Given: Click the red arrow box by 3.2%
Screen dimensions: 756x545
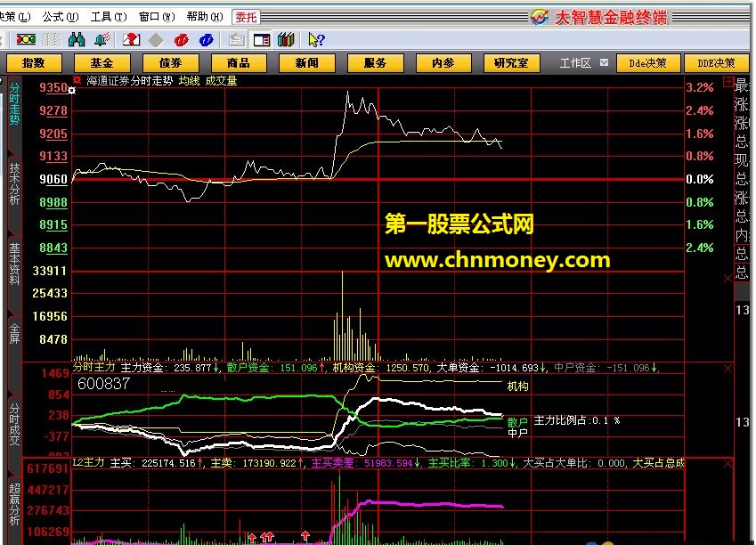Looking at the screenshot, I should point(728,82).
